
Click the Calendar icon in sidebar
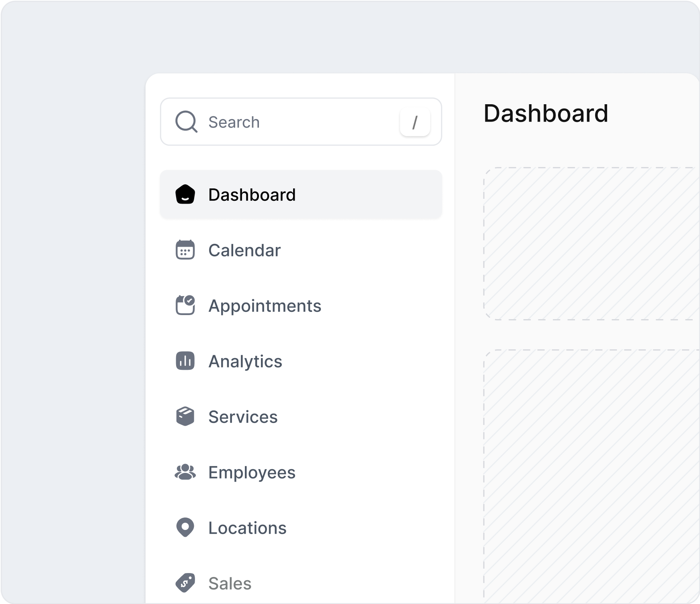tap(185, 250)
